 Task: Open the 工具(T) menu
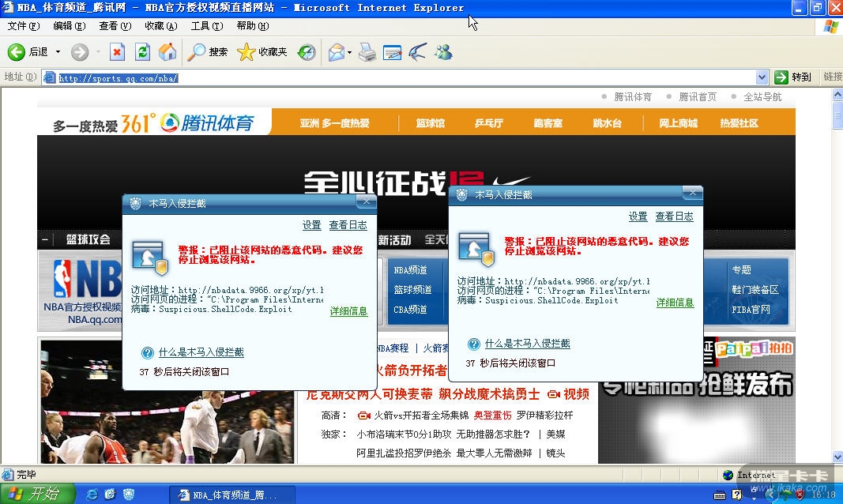tap(207, 26)
